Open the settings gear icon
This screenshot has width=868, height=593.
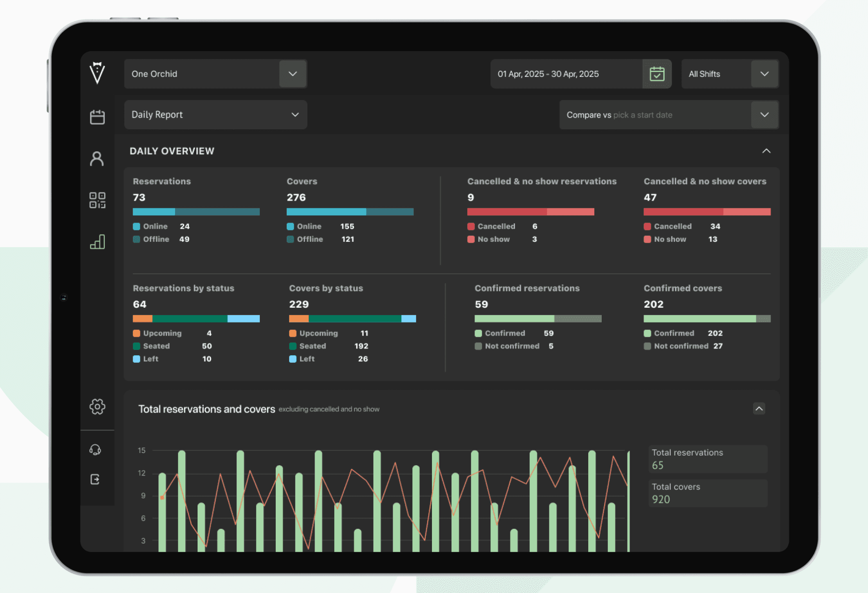tap(97, 406)
